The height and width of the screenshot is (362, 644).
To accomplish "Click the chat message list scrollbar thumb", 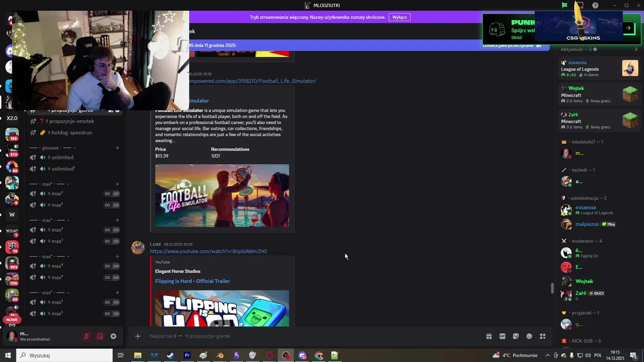I will 552,288.
